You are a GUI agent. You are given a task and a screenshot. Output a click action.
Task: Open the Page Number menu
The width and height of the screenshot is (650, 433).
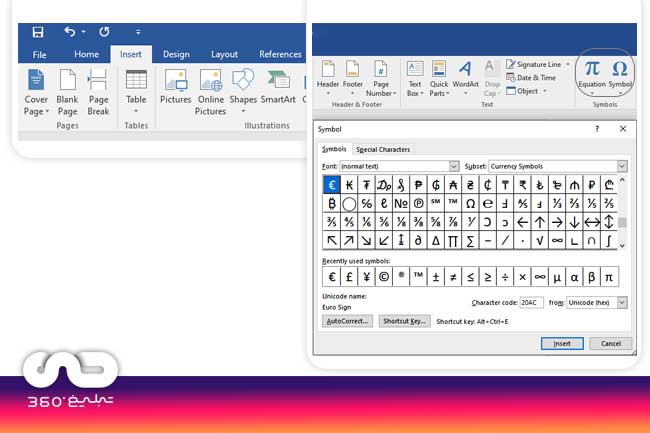coord(381,78)
